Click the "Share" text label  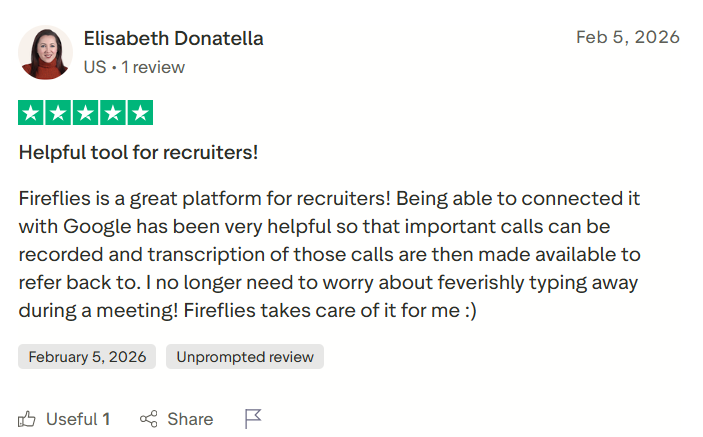point(190,419)
